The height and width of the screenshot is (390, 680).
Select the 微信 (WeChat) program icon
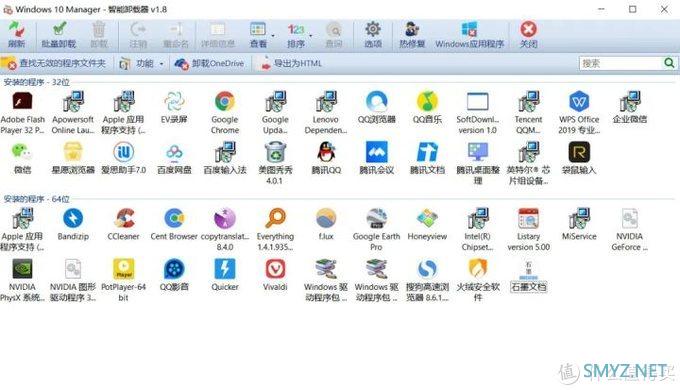coord(22,152)
